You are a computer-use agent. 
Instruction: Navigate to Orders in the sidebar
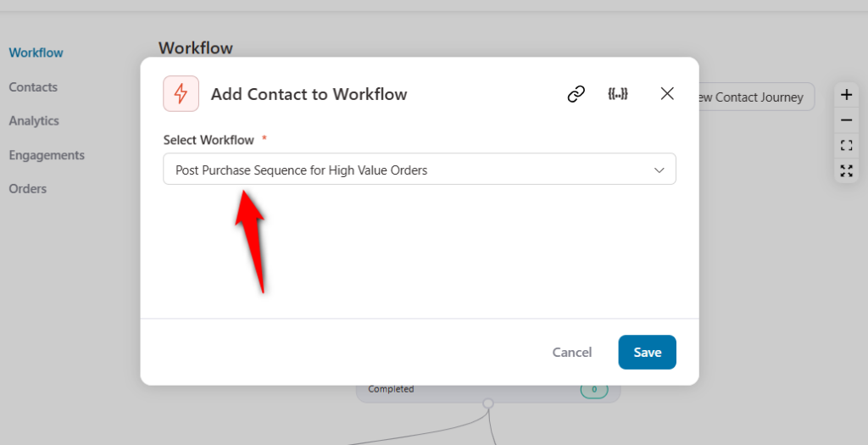click(x=28, y=189)
